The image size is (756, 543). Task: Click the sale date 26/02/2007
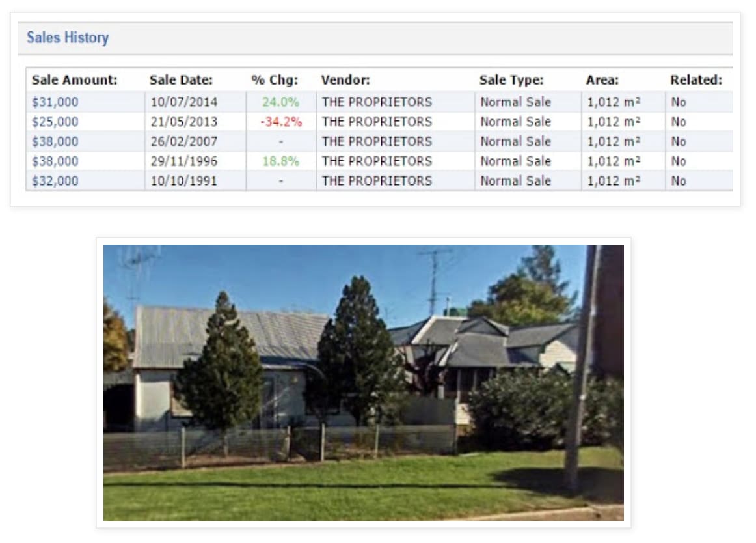click(184, 142)
